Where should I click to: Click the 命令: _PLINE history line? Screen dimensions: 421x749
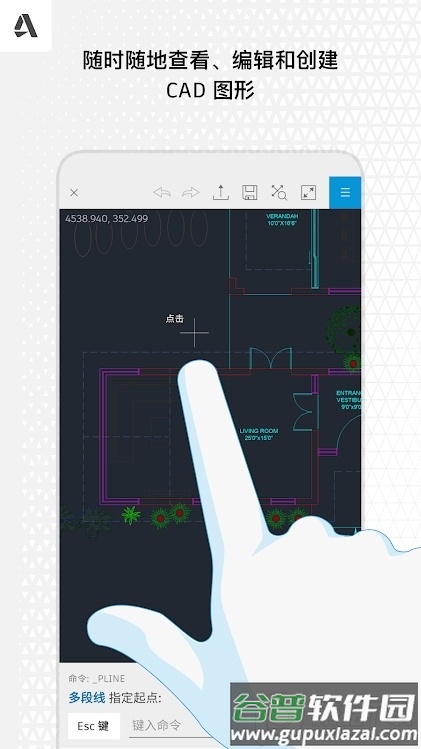tap(97, 678)
